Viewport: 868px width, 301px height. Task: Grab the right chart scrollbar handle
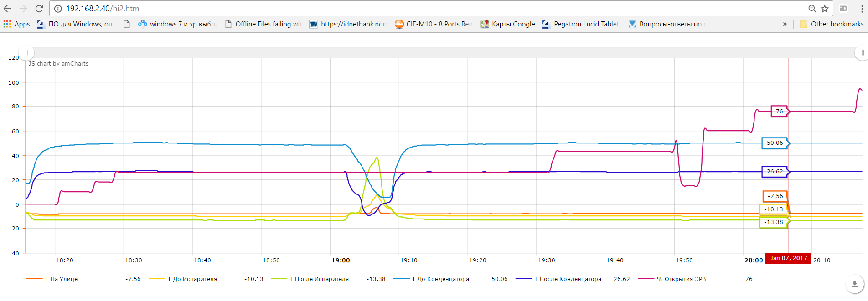pos(862,53)
